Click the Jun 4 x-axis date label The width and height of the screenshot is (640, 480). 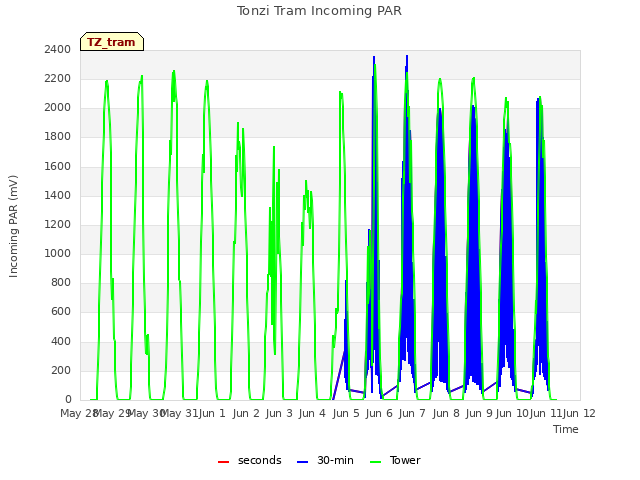click(x=312, y=413)
